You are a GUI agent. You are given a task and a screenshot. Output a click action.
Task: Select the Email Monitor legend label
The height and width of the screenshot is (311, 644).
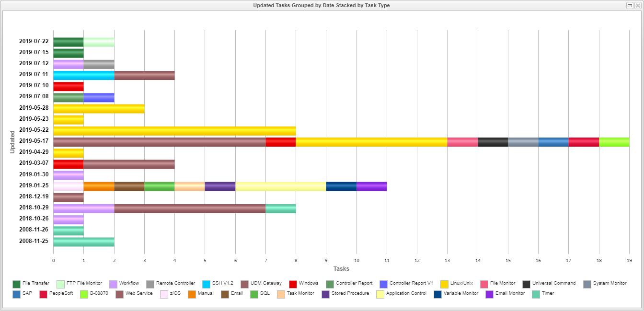(510, 293)
